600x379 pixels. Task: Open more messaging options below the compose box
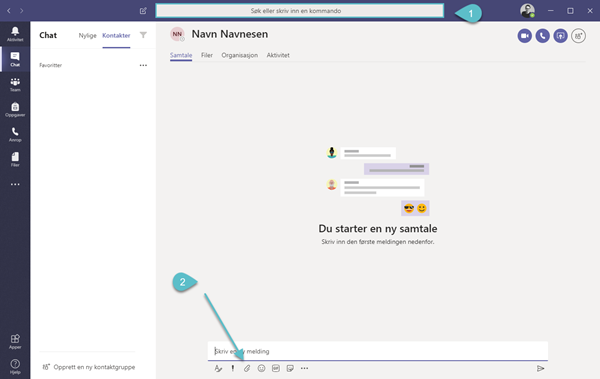(305, 368)
